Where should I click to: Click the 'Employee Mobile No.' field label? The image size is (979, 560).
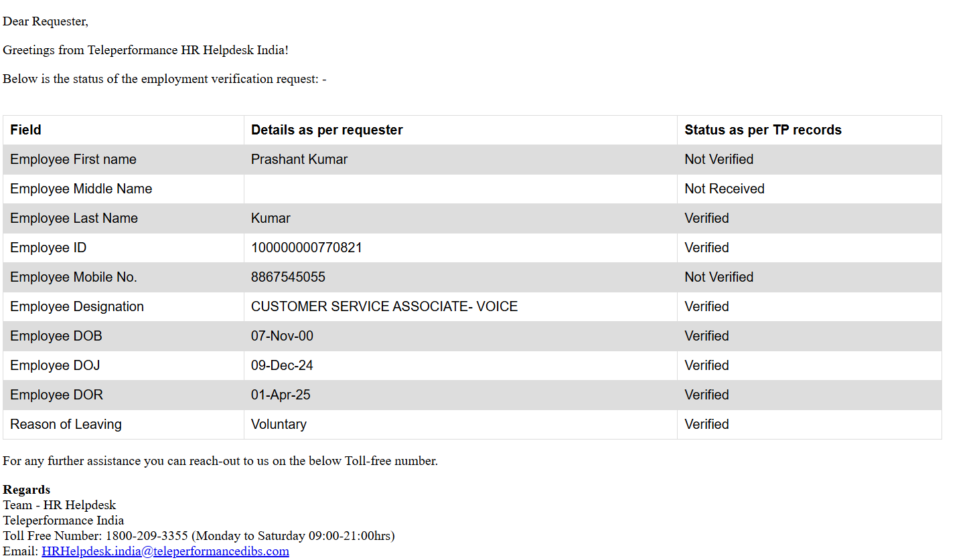[73, 277]
